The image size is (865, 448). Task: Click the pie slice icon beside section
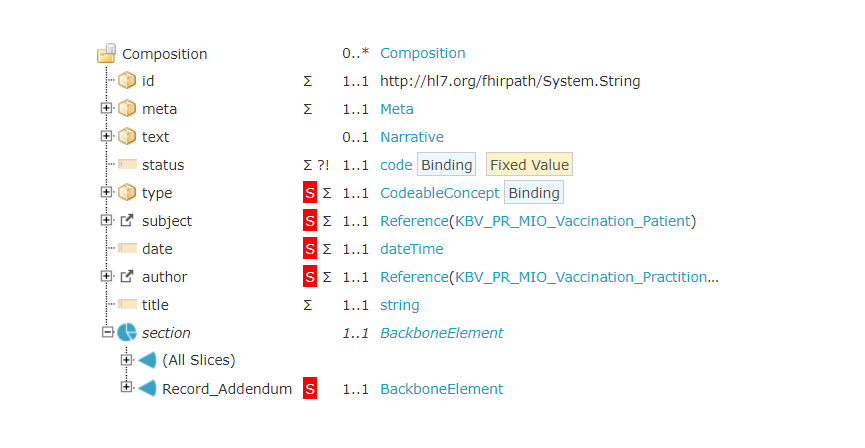127,333
